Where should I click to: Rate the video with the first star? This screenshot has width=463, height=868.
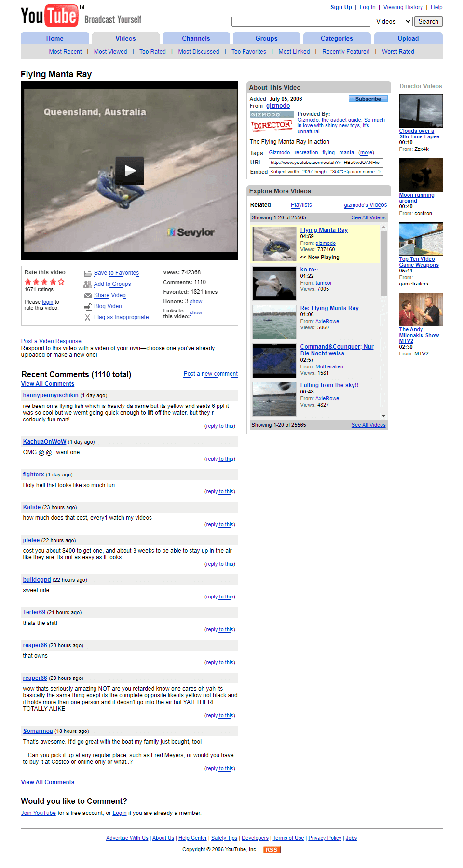pos(28,282)
